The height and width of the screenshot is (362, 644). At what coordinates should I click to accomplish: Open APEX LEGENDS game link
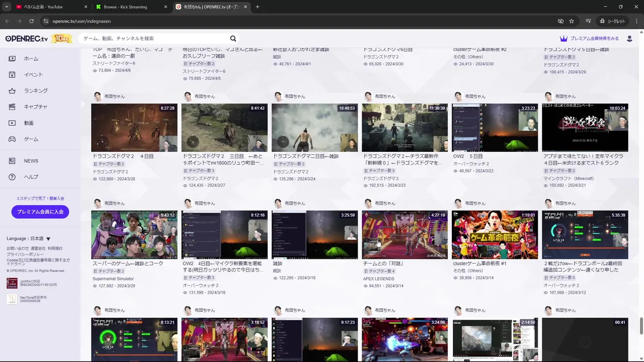tap(378, 279)
